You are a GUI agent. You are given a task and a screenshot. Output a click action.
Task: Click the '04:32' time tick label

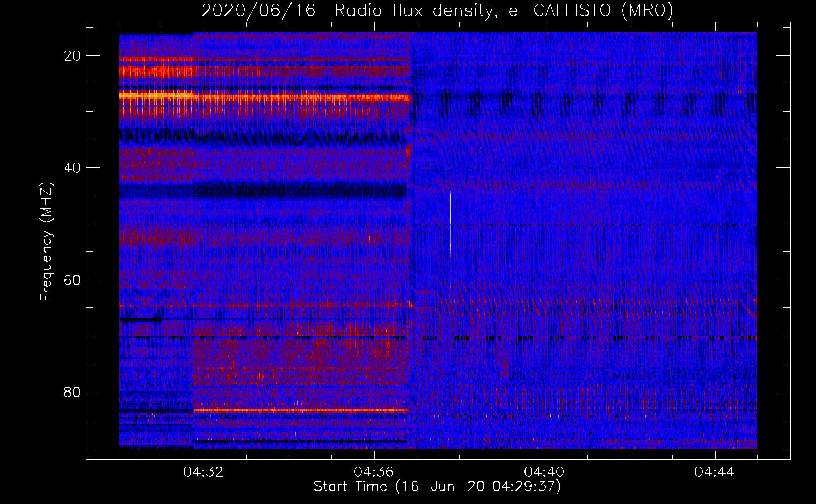[203, 472]
